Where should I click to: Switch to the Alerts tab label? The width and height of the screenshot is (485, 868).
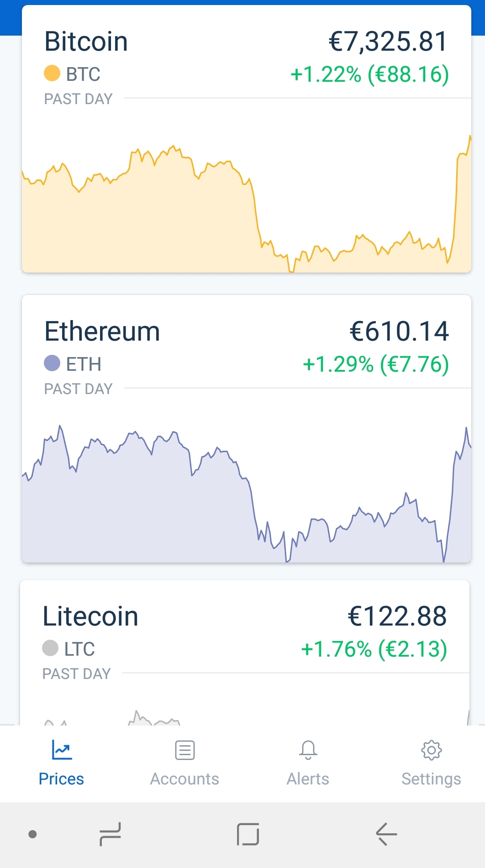(308, 779)
